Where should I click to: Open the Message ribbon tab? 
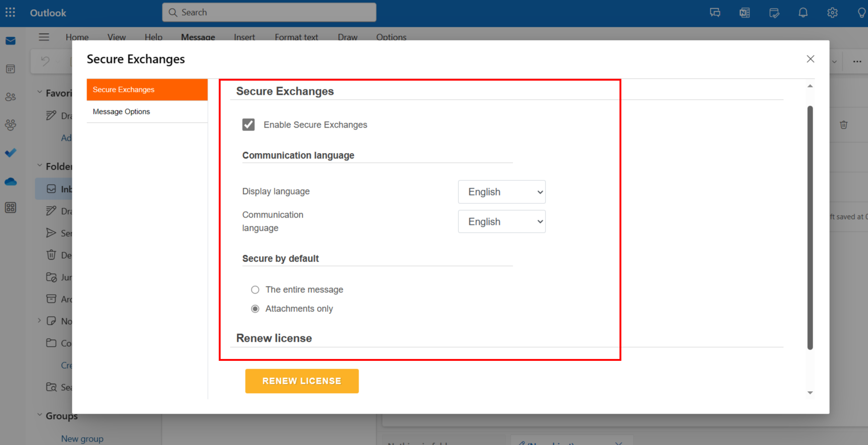click(198, 37)
